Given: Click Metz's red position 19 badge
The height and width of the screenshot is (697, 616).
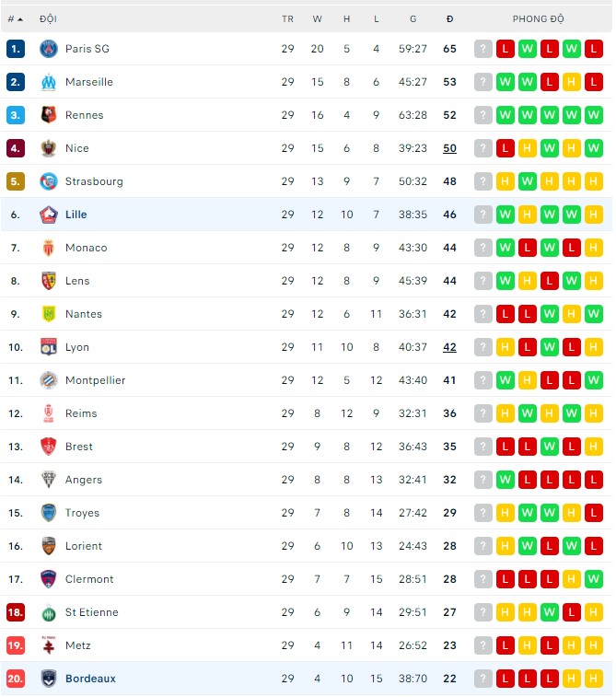Looking at the screenshot, I should (16, 645).
